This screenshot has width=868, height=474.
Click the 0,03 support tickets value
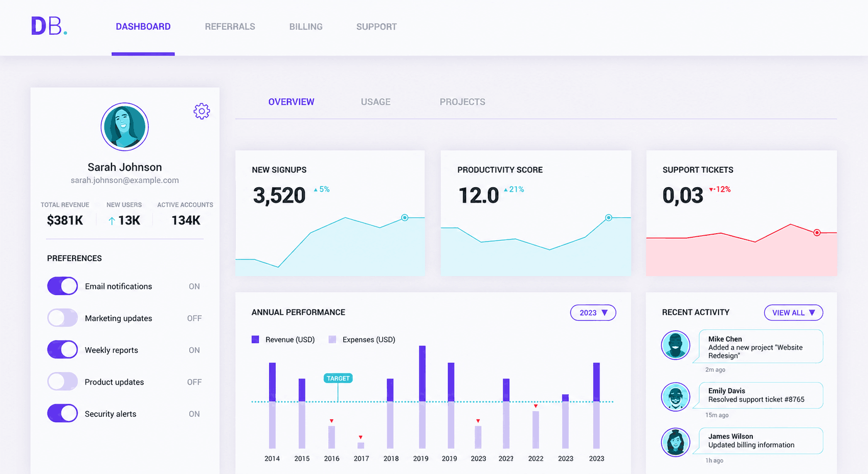click(x=683, y=195)
